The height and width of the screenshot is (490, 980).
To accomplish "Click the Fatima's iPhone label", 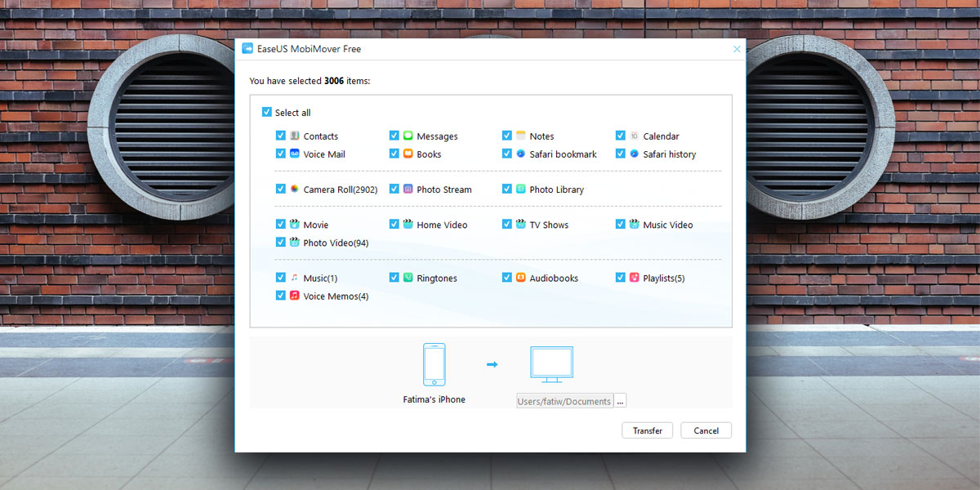I will pos(434,399).
